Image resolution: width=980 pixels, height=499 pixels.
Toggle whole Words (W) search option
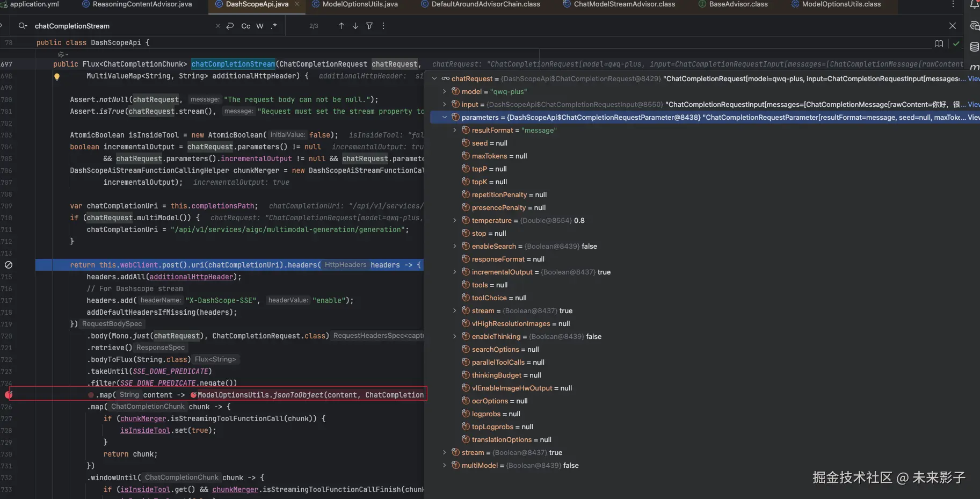click(x=260, y=26)
